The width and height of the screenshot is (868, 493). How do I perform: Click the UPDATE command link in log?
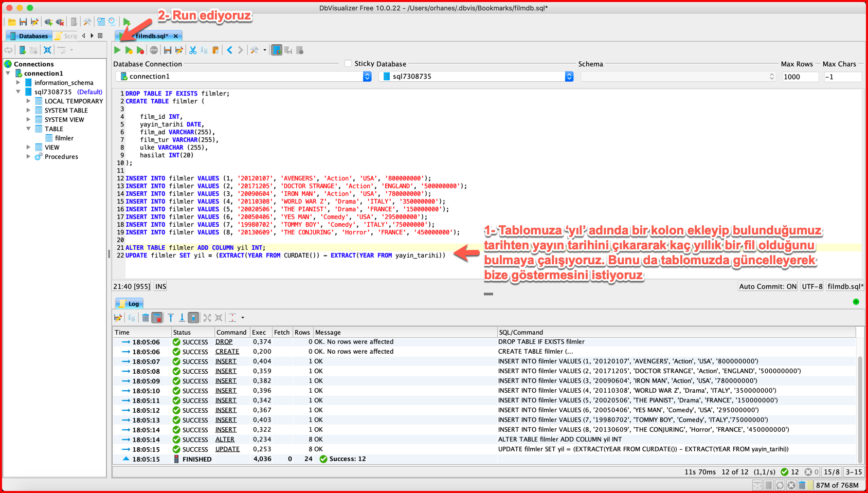tap(227, 449)
